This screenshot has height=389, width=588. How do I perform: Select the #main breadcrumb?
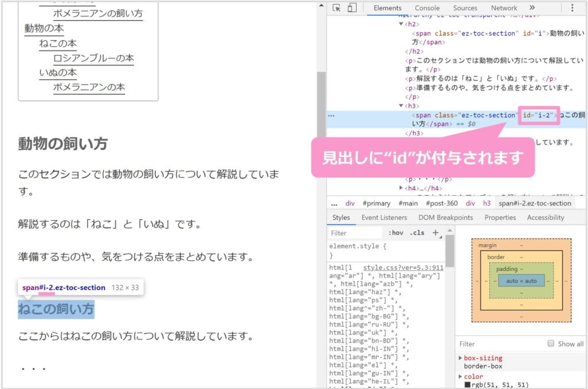coord(408,204)
